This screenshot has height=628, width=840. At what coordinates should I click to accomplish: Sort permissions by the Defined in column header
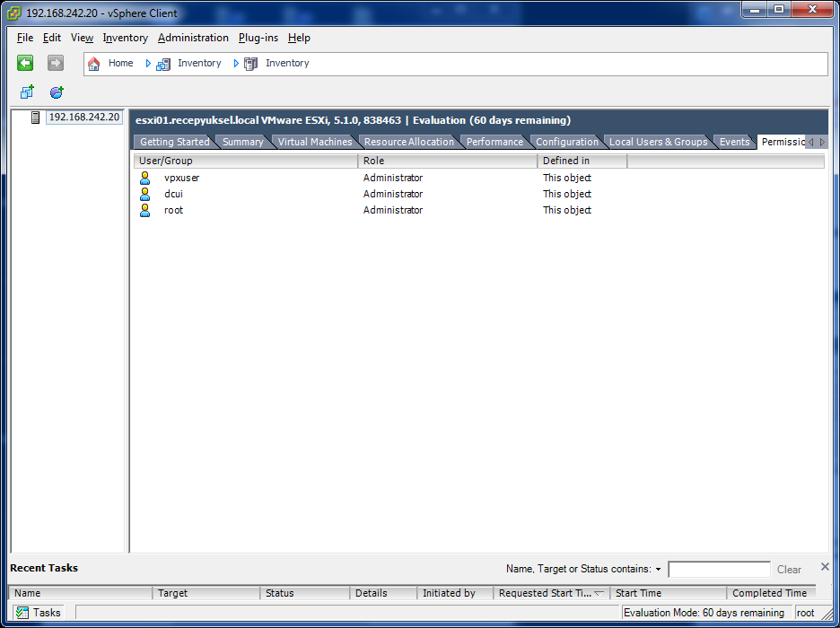pos(582,161)
